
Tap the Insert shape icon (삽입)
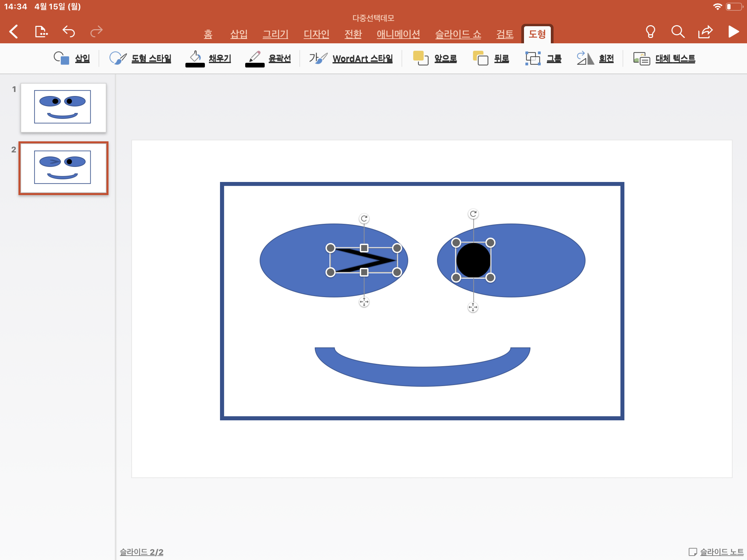click(61, 58)
